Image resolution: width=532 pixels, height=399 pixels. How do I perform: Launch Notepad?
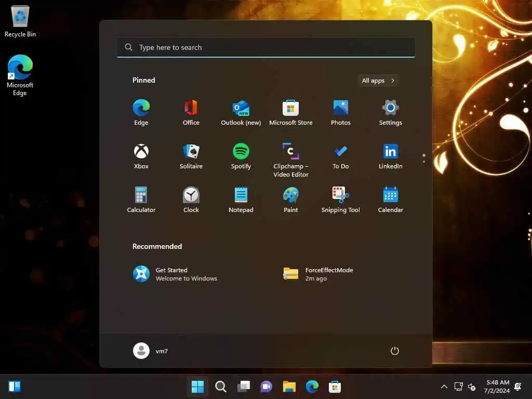(x=241, y=200)
